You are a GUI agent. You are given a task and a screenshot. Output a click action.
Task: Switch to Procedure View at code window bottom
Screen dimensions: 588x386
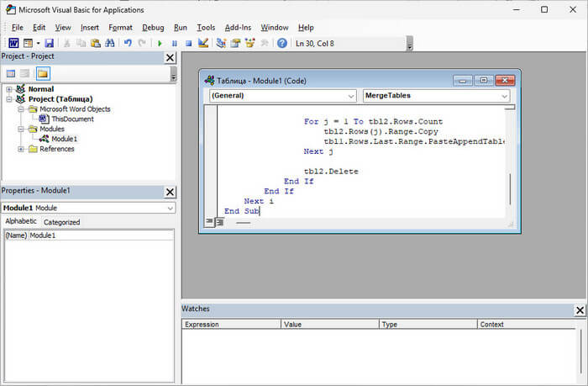(x=209, y=223)
